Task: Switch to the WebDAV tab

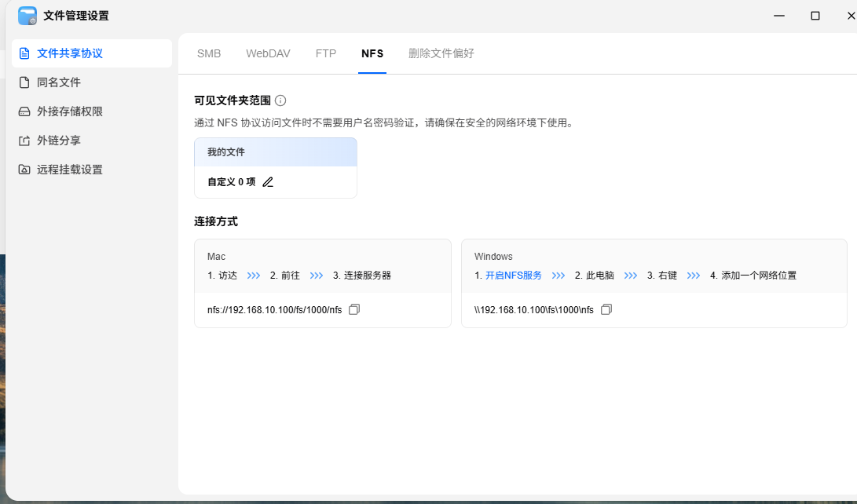Action: coord(268,53)
